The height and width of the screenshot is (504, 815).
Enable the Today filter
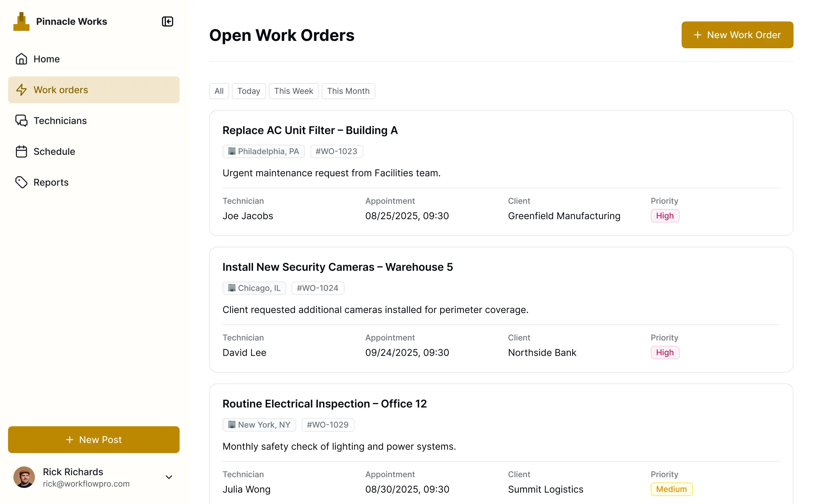pyautogui.click(x=249, y=91)
